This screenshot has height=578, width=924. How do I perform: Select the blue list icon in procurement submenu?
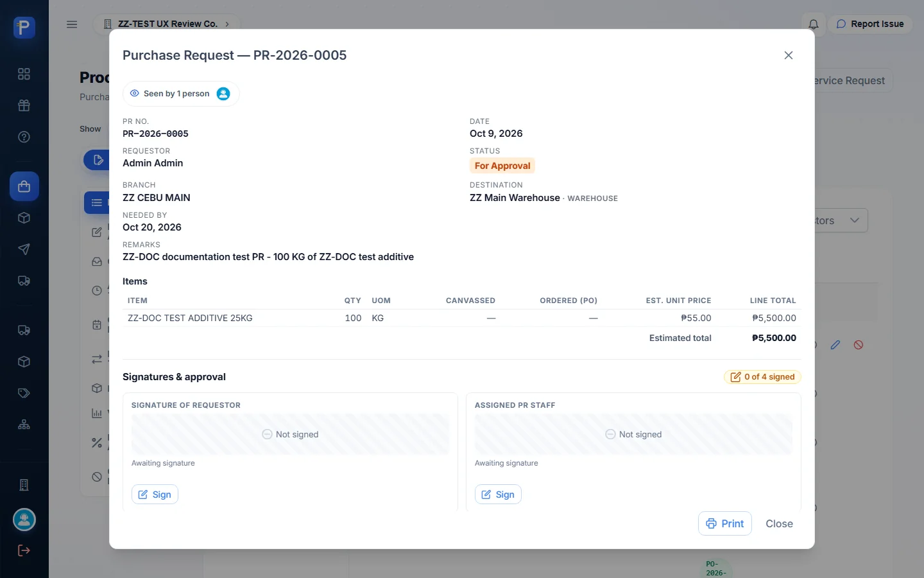coord(97,203)
